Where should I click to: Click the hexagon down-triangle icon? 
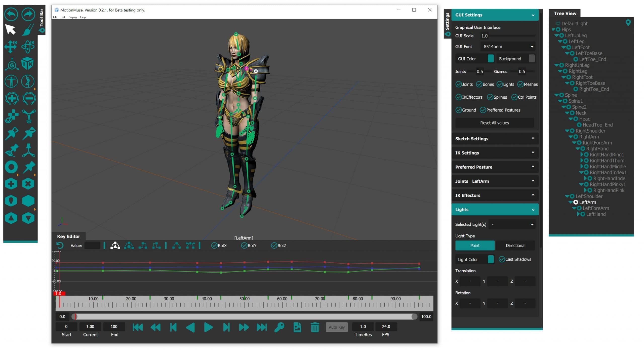(x=28, y=218)
